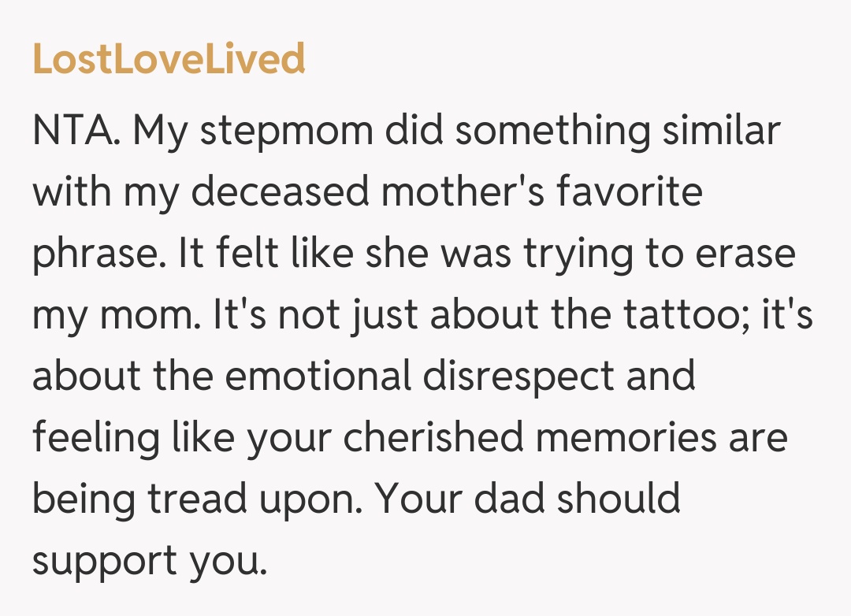Click the word "erase" in third line
The image size is (851, 616).
point(745,254)
